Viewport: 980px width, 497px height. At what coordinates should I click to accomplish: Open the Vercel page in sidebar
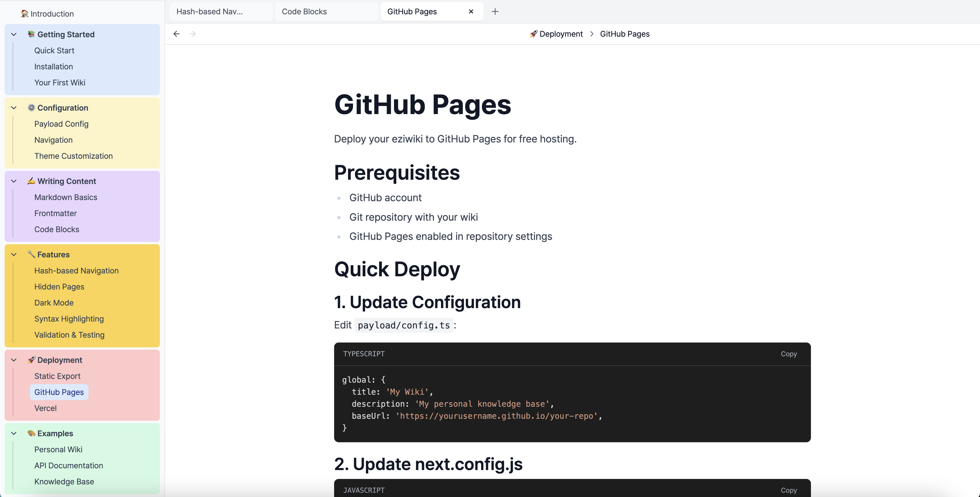(x=45, y=408)
